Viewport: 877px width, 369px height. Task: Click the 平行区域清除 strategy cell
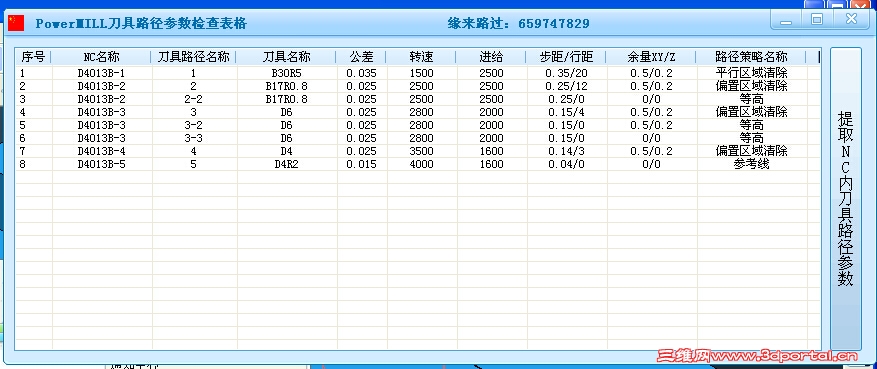coord(751,73)
